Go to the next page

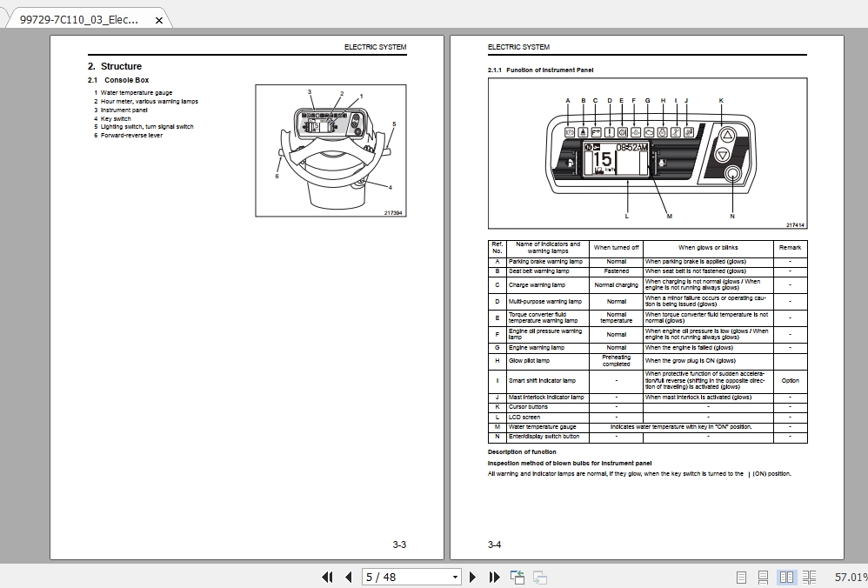click(472, 577)
